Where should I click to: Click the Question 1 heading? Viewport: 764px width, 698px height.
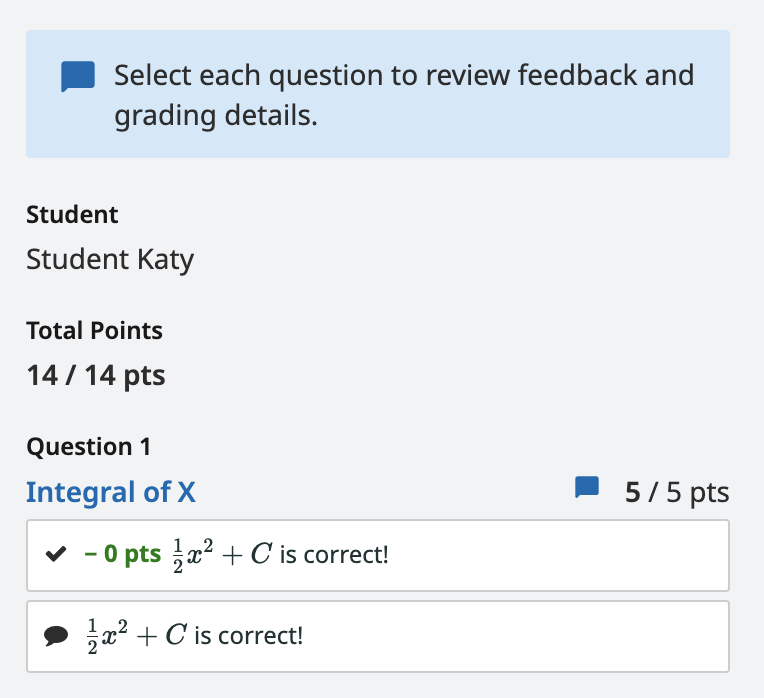coord(89,447)
